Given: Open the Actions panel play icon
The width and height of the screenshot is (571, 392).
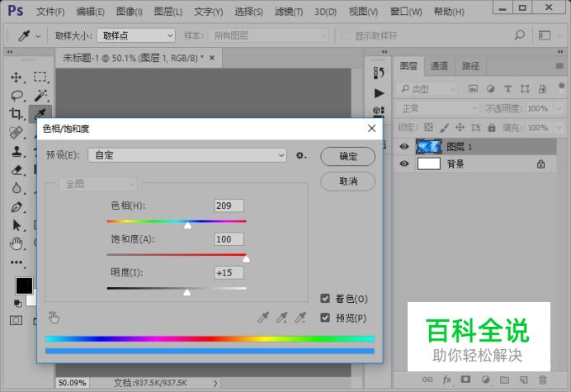Looking at the screenshot, I should [379, 93].
